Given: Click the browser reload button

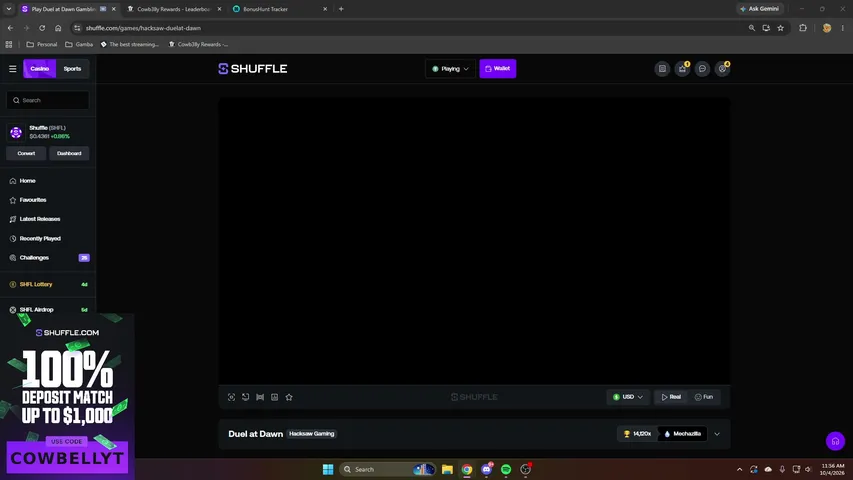Looking at the screenshot, I should tap(42, 28).
